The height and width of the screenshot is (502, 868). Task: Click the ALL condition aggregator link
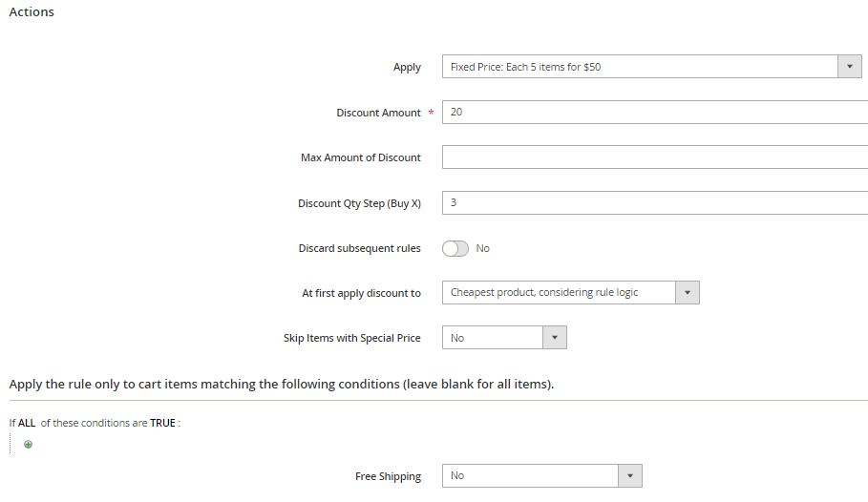click(28, 423)
